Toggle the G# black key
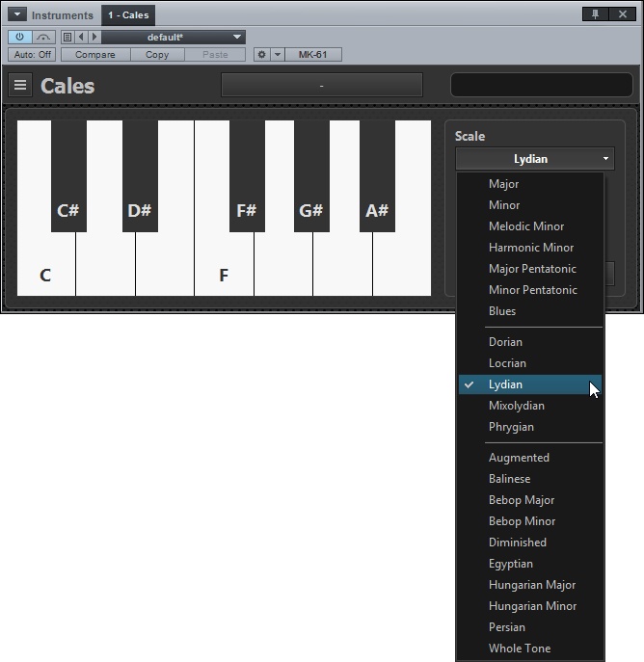 click(311, 176)
